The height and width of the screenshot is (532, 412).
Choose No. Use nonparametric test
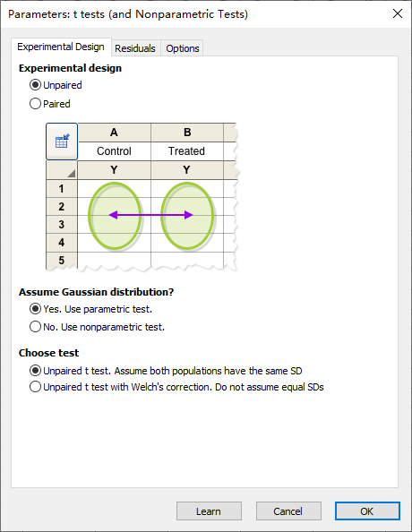[97, 327]
